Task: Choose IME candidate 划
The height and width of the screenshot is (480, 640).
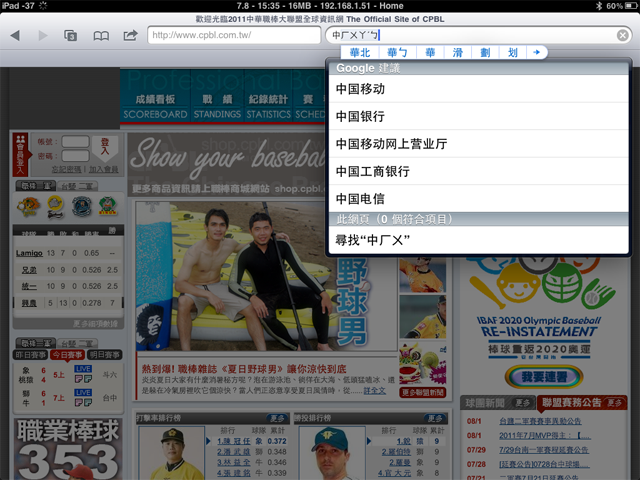Action: [x=513, y=52]
